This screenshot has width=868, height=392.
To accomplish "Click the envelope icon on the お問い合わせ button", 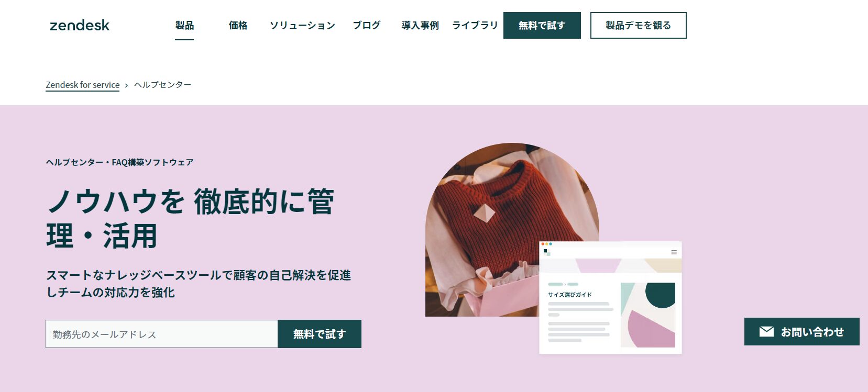I will [x=766, y=331].
